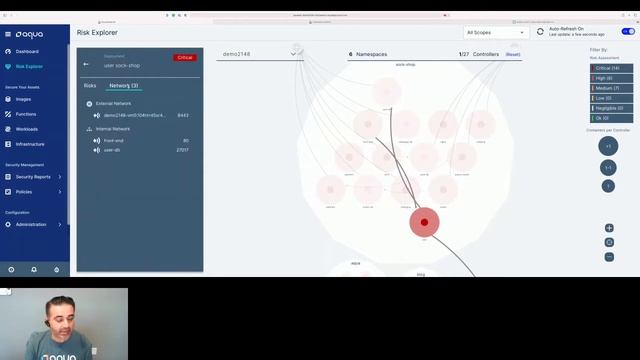The width and height of the screenshot is (640, 360).
Task: Click the Functions sidebar icon
Action: 8,114
